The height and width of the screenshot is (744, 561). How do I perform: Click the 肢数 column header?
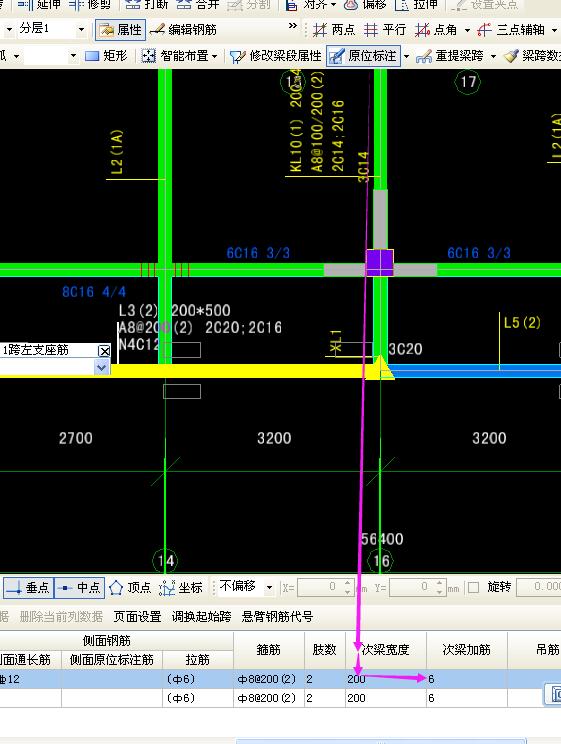[325, 650]
